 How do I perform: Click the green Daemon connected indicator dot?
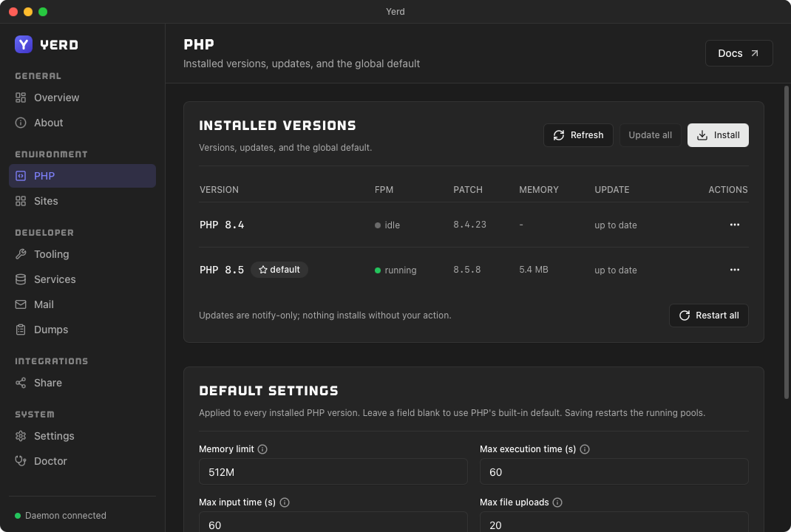(x=18, y=515)
